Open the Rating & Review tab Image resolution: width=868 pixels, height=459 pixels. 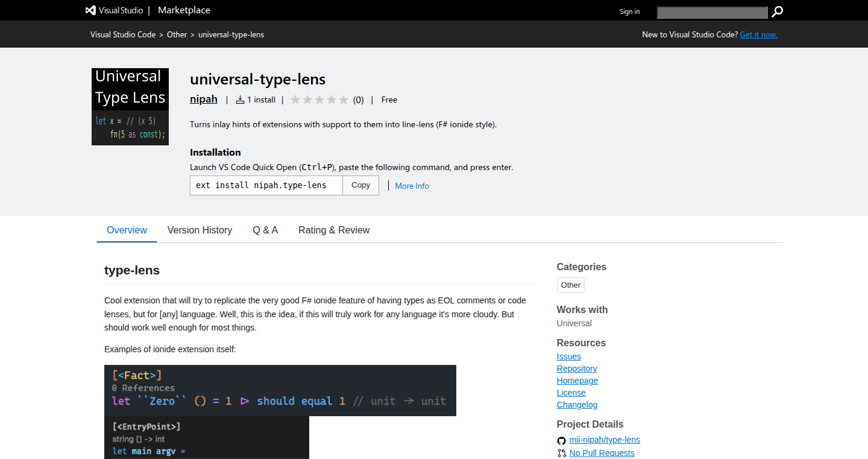pos(334,230)
